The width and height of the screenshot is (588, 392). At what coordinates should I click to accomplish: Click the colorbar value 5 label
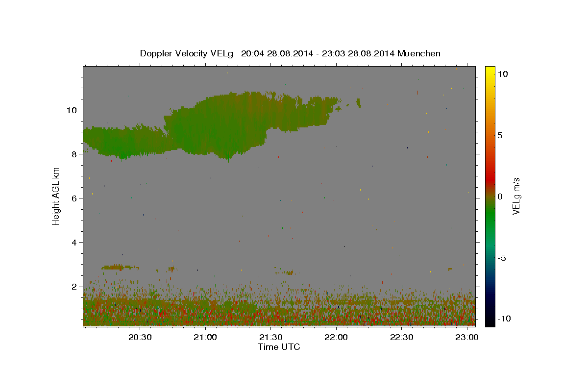pos(500,135)
